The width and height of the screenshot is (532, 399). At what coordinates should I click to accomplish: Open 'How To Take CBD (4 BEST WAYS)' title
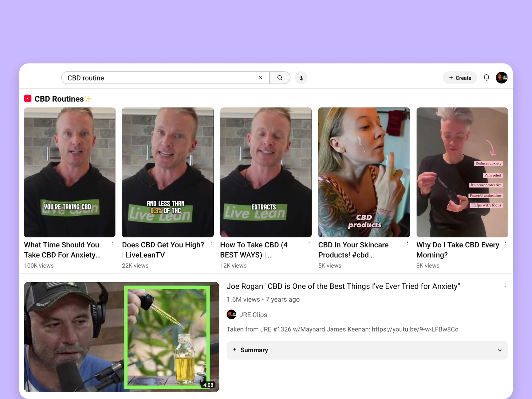[x=254, y=250]
